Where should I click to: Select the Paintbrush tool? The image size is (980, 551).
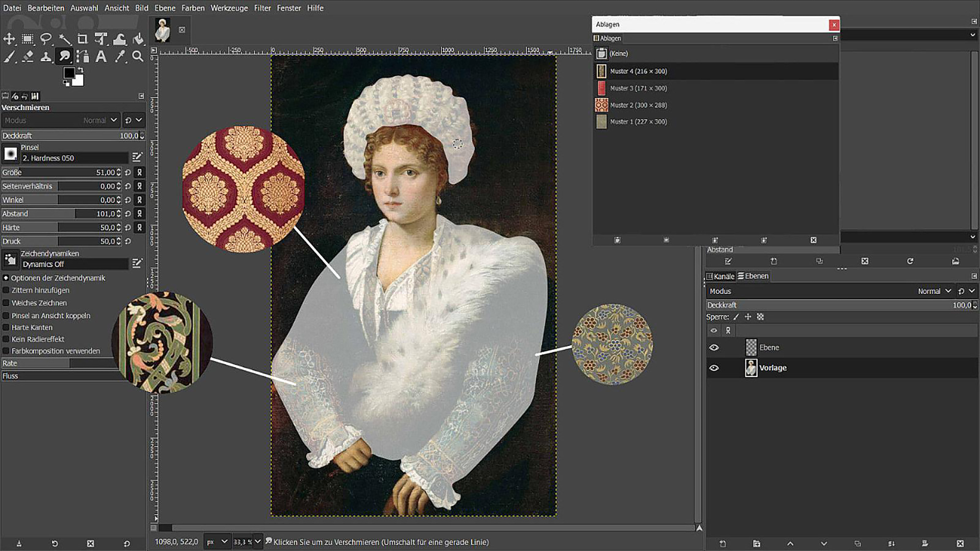pyautogui.click(x=9, y=57)
